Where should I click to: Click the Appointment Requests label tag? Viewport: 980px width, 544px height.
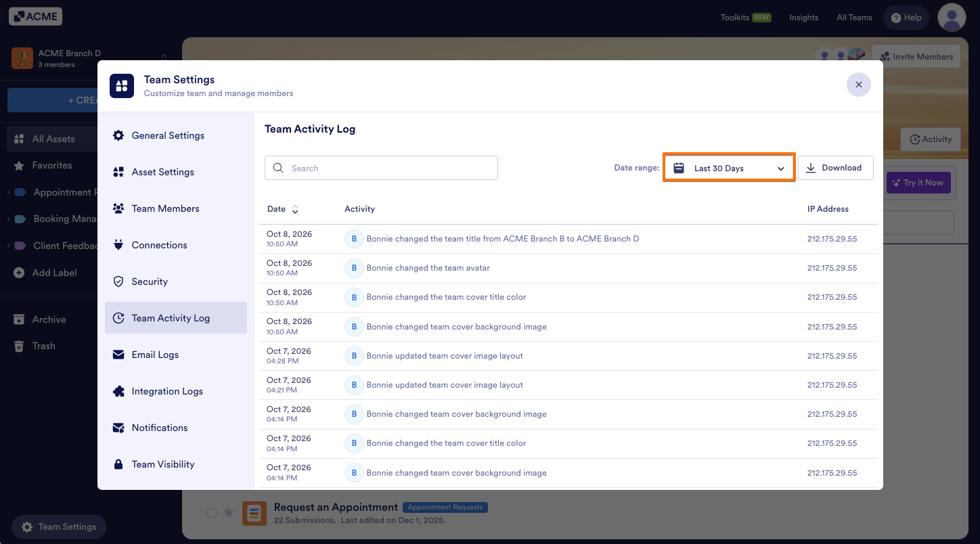pos(445,507)
